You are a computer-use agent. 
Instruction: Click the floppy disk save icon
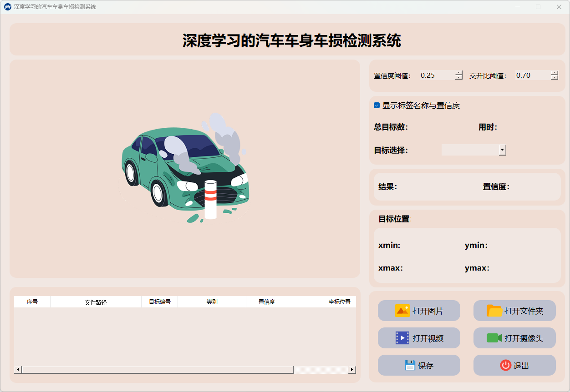(x=410, y=365)
